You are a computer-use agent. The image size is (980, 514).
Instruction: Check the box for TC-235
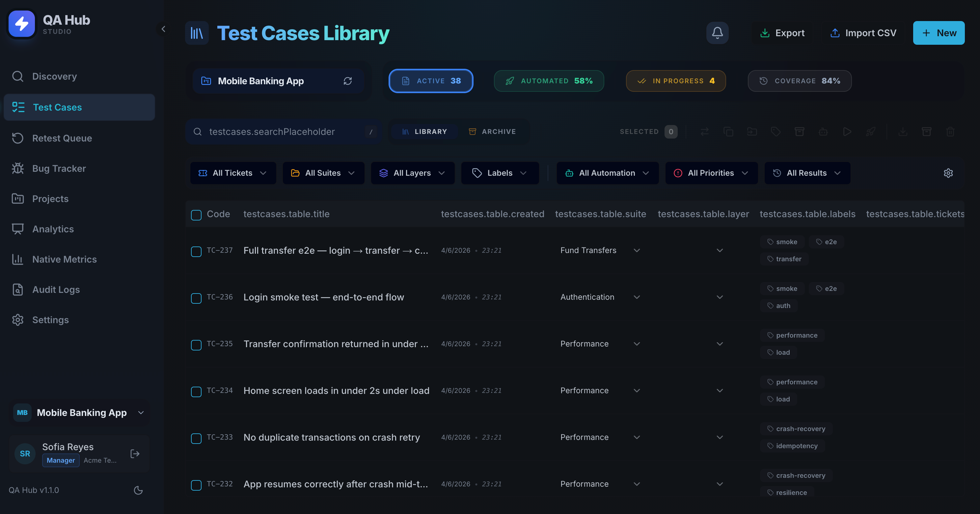pos(196,345)
